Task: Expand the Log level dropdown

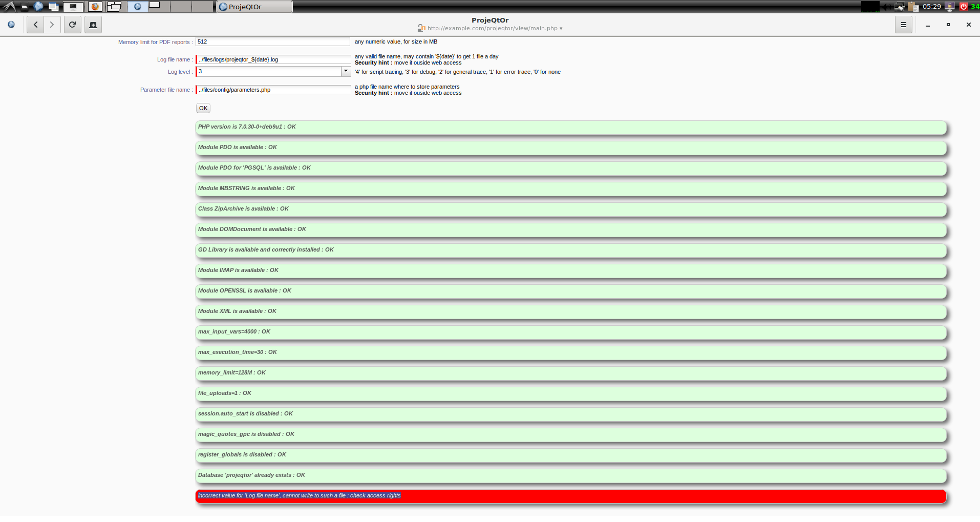Action: 346,71
